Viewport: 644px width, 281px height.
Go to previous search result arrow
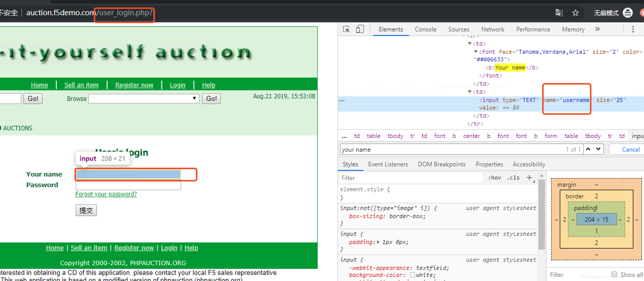click(588, 149)
